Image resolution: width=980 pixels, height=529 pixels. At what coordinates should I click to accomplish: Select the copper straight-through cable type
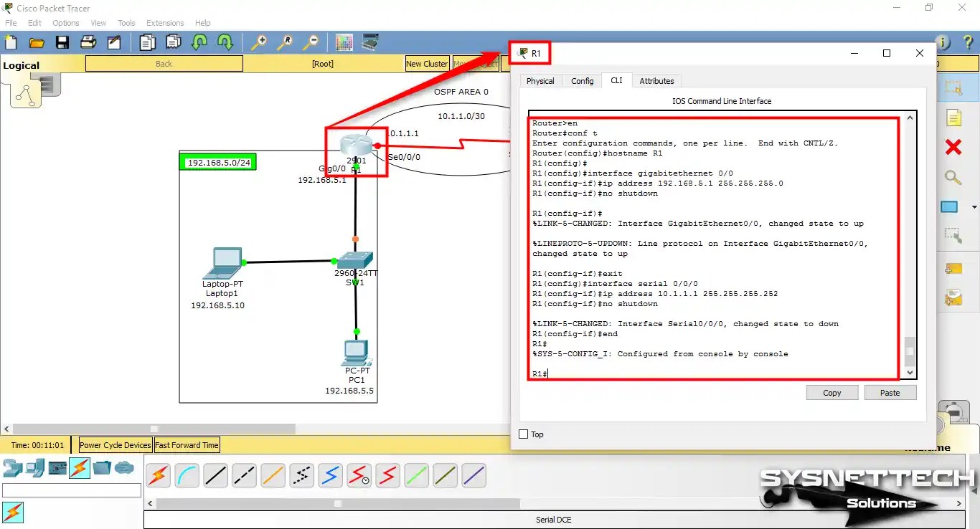(x=215, y=475)
